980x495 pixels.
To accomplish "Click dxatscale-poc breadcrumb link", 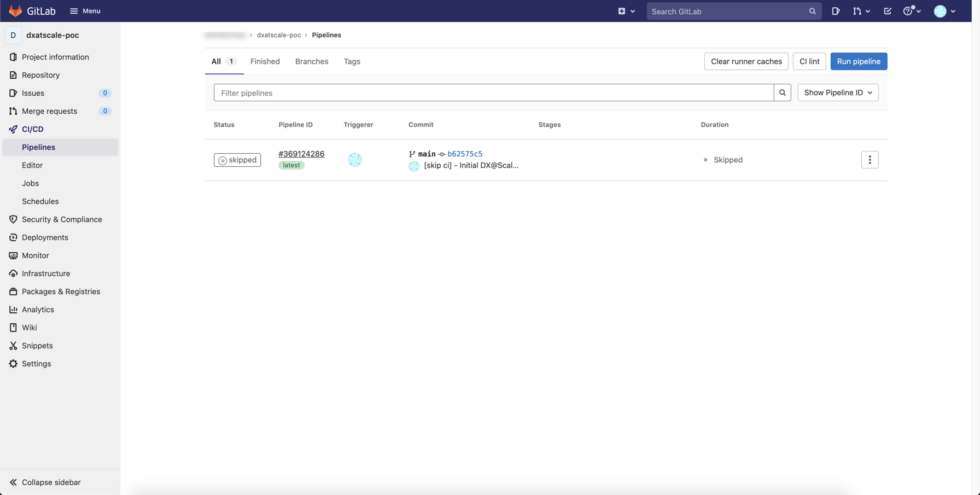I will click(x=279, y=35).
